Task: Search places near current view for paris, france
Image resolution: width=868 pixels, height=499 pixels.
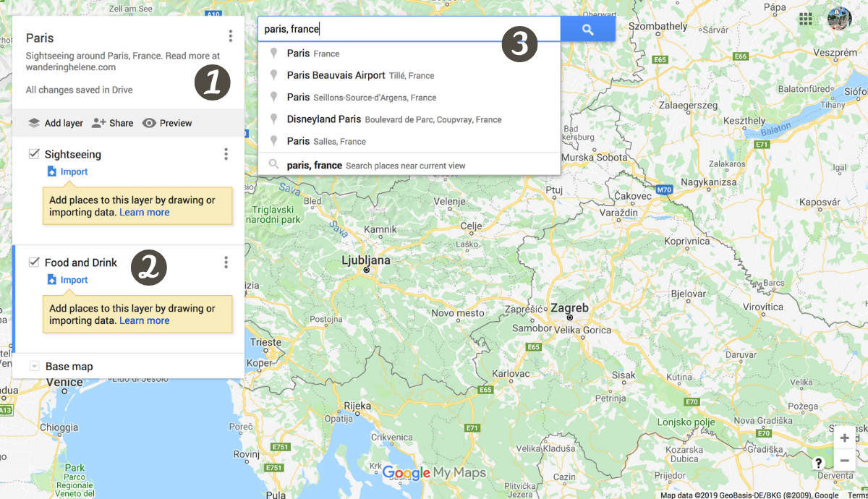Action: pyautogui.click(x=409, y=165)
